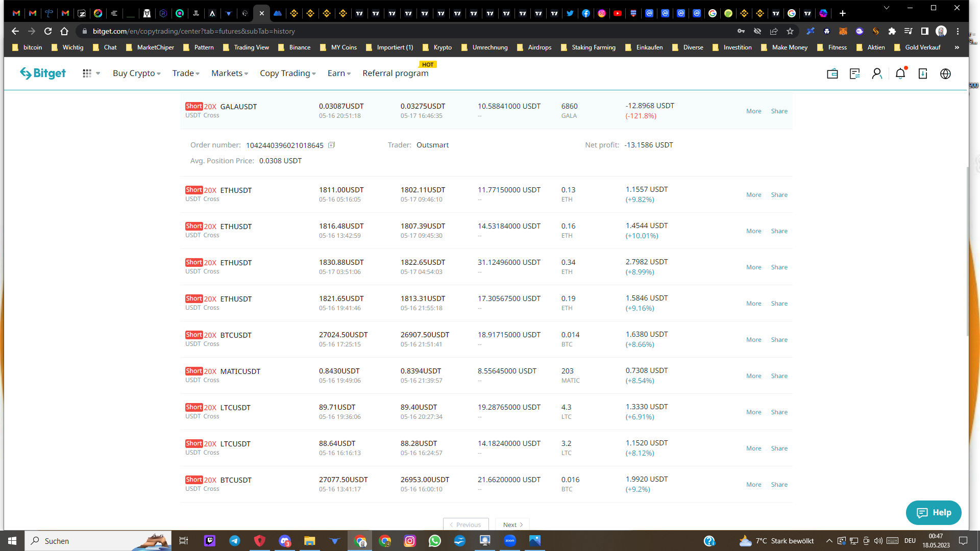
Task: Open the Airdrops bookmark folder
Action: (534, 47)
